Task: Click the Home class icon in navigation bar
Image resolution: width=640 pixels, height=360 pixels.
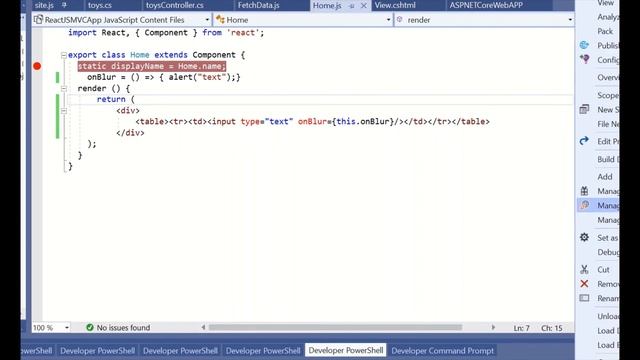Action: pyautogui.click(x=220, y=20)
